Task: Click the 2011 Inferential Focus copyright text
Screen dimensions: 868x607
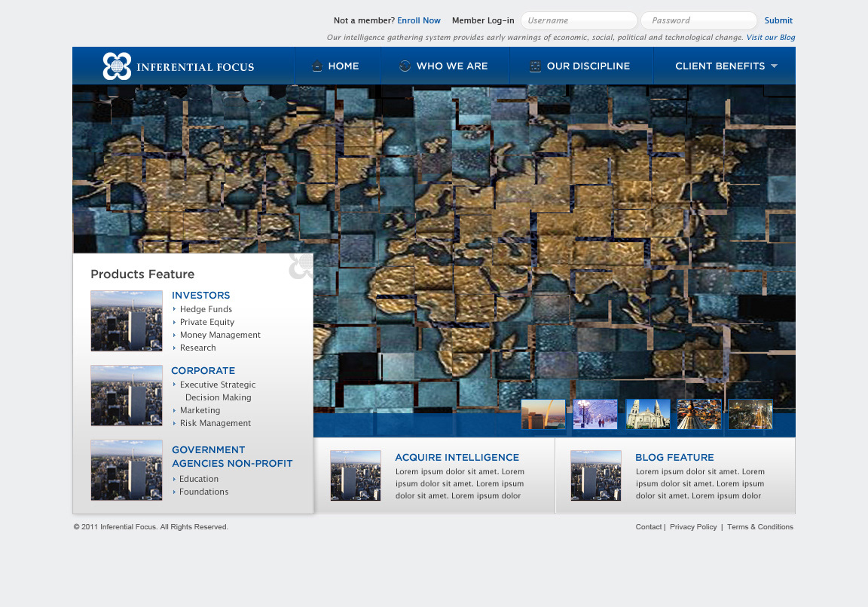Action: coord(151,526)
